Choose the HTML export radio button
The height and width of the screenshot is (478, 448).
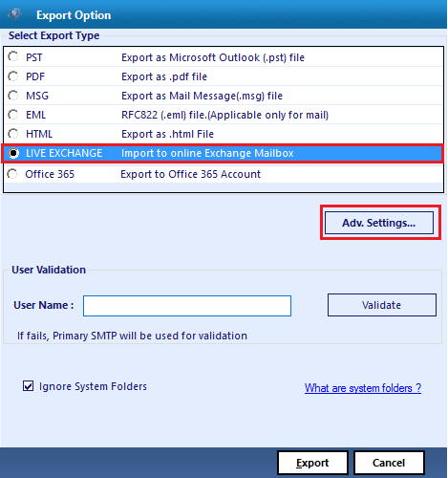[13, 134]
